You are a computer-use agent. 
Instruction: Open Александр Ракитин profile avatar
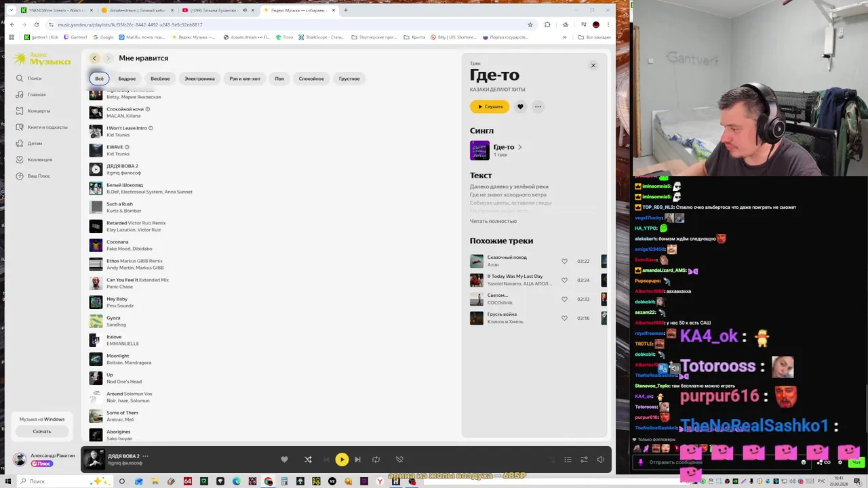[20, 460]
